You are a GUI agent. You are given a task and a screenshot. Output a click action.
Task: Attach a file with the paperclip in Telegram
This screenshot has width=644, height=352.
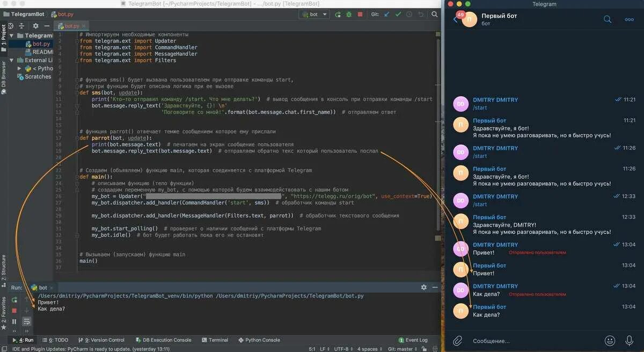(x=457, y=340)
